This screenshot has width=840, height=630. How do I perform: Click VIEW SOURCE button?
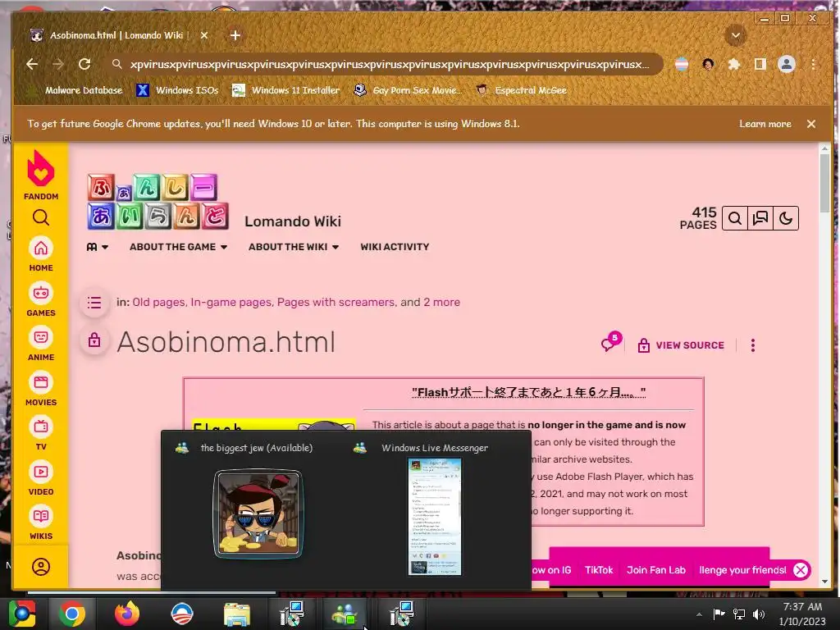(x=681, y=345)
